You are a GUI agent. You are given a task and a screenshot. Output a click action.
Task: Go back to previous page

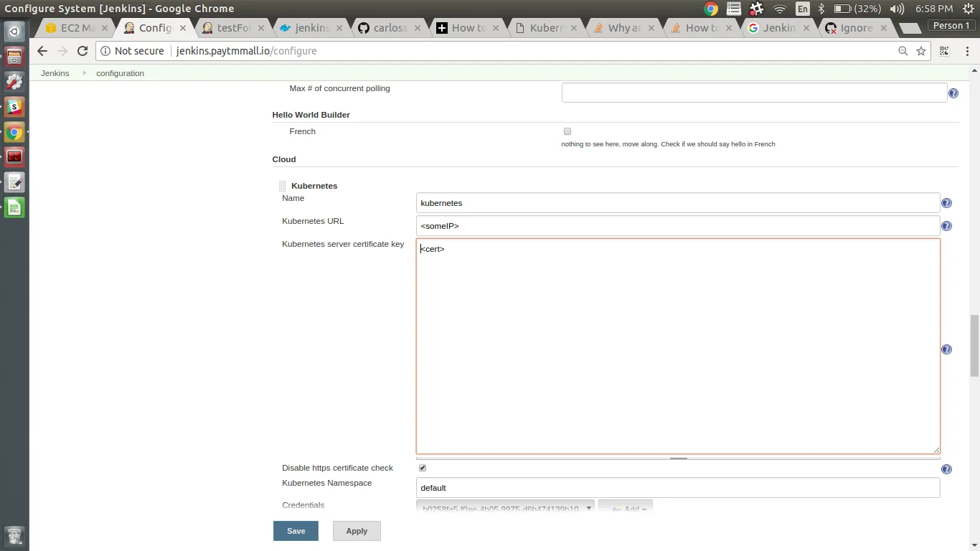tap(42, 51)
